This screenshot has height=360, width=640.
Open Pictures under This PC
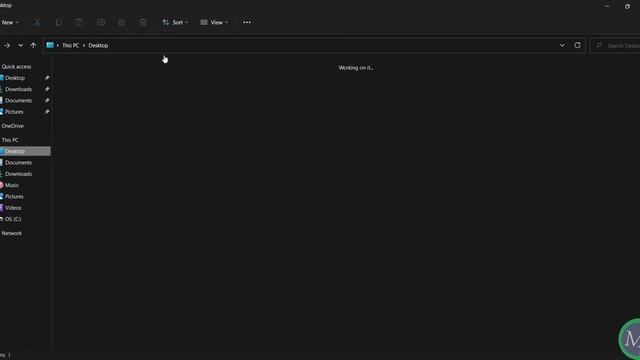click(x=14, y=197)
